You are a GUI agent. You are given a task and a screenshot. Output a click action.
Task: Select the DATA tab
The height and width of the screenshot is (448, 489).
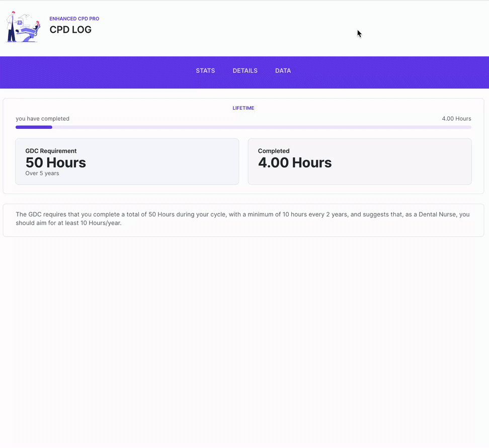[x=283, y=70]
